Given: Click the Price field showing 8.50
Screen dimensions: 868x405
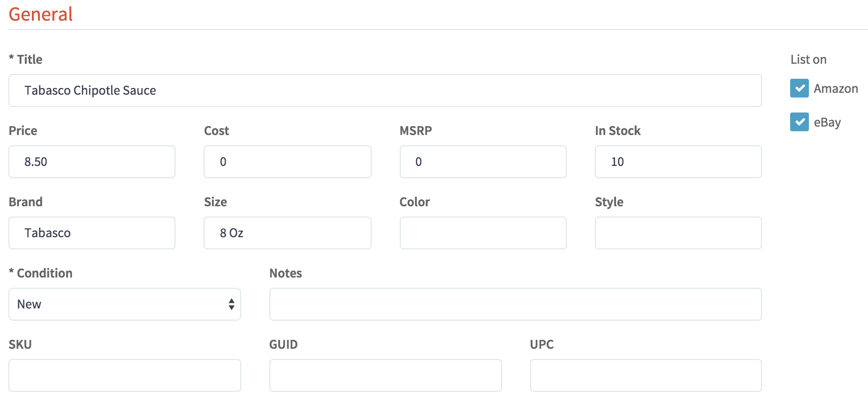Looking at the screenshot, I should 92,162.
